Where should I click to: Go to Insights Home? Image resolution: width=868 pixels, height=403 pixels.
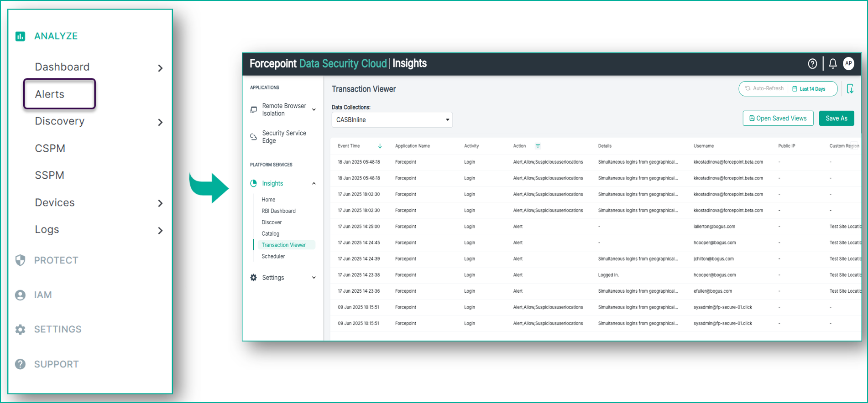click(x=268, y=200)
